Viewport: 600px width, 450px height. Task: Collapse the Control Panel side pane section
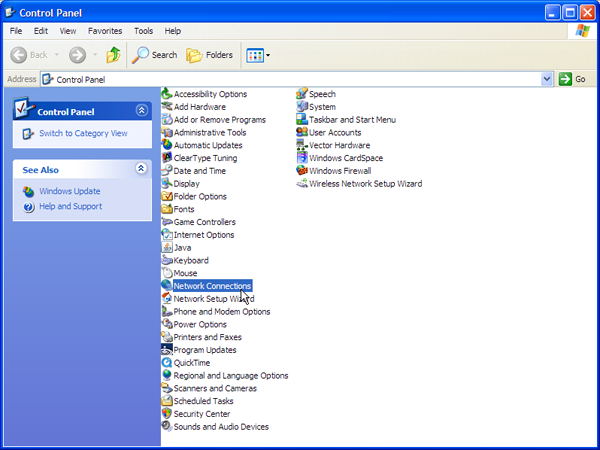(141, 111)
